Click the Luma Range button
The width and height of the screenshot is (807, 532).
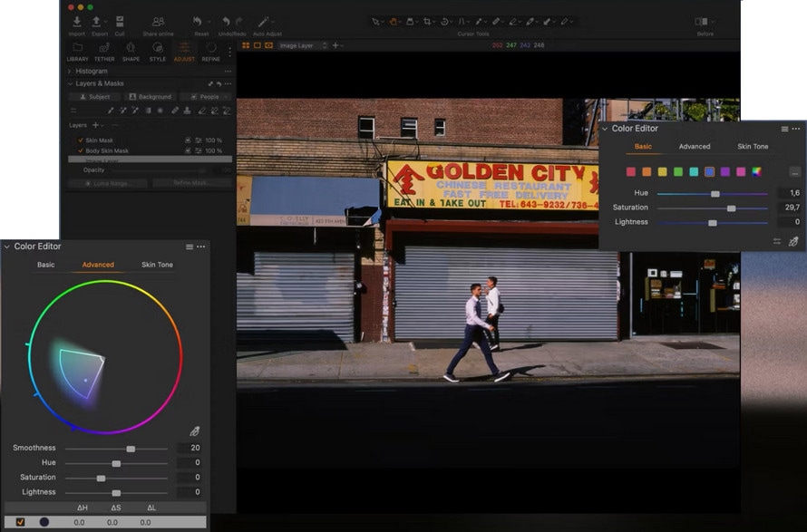click(108, 183)
